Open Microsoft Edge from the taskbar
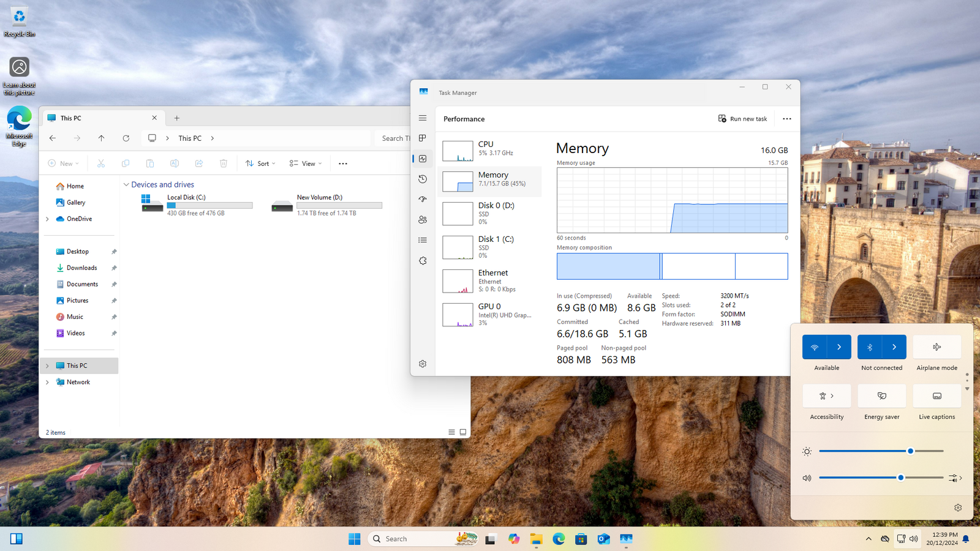 coord(559,539)
